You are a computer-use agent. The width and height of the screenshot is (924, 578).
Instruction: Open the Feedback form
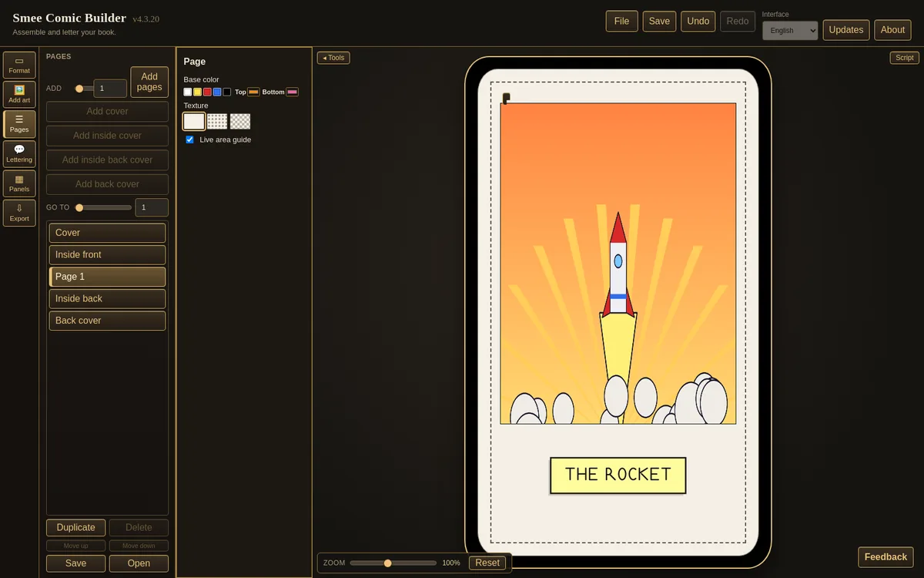[x=885, y=557]
